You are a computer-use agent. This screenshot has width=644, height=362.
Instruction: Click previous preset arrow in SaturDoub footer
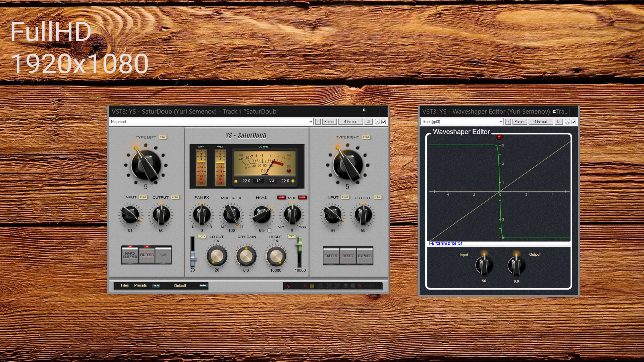coord(157,286)
